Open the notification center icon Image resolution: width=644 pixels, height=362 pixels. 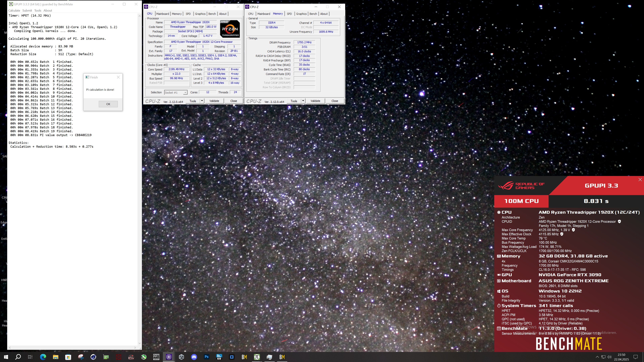635,357
